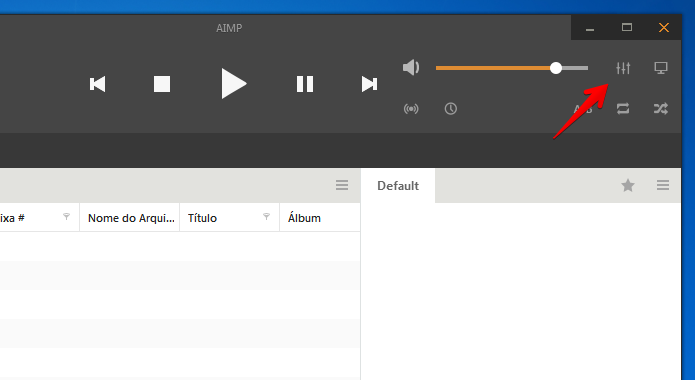
Task: Open the visualization monitor icon
Action: (661, 68)
